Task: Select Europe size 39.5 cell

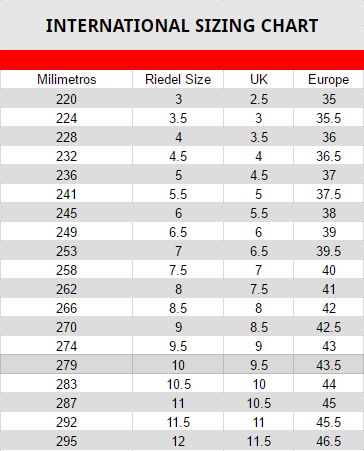Action: 329,251
